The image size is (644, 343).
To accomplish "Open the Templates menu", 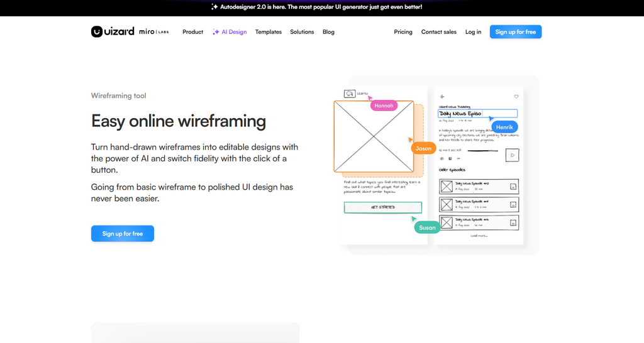I will tap(268, 32).
